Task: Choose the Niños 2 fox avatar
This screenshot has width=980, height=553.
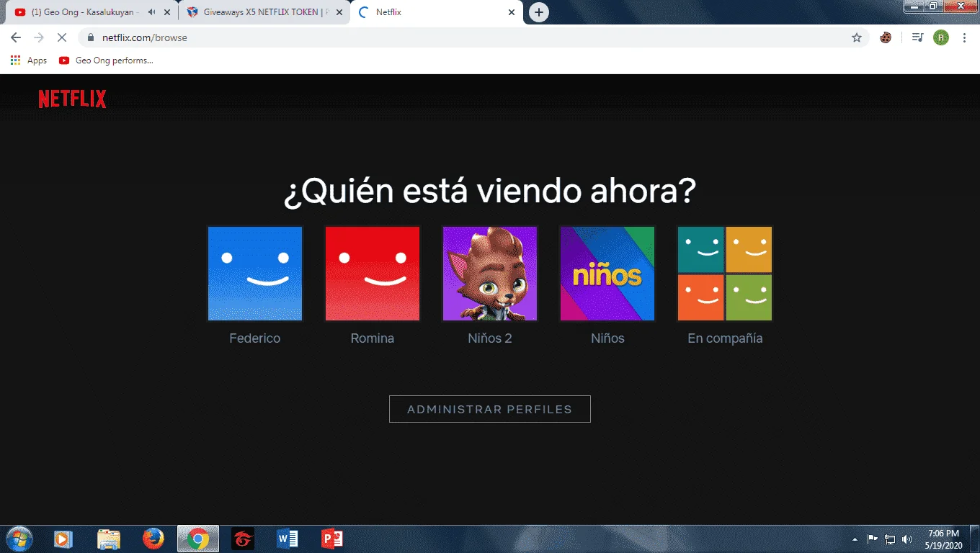Action: coord(490,274)
